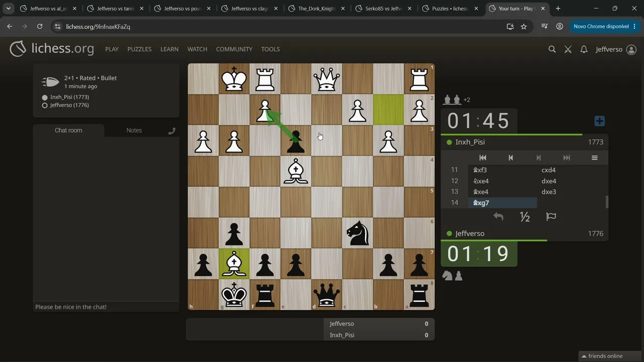The width and height of the screenshot is (644, 362).
Task: Close the Puzzles • lichess browser tab
Action: pos(476,9)
